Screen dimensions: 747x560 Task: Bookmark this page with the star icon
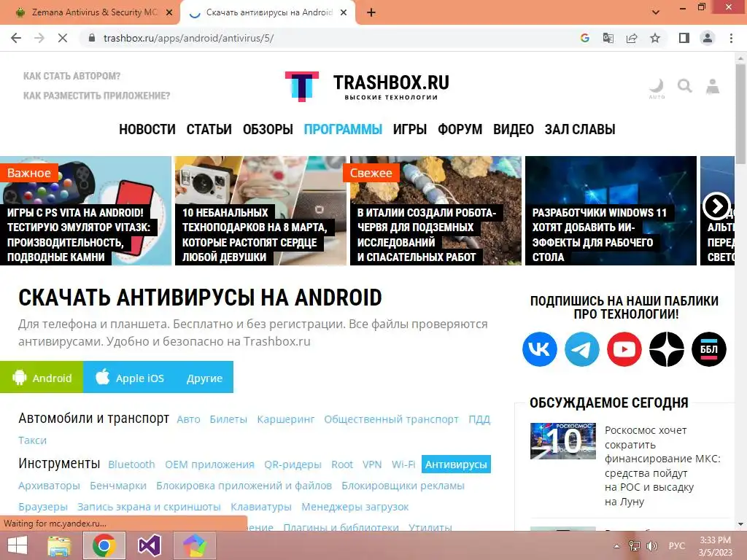click(x=655, y=38)
